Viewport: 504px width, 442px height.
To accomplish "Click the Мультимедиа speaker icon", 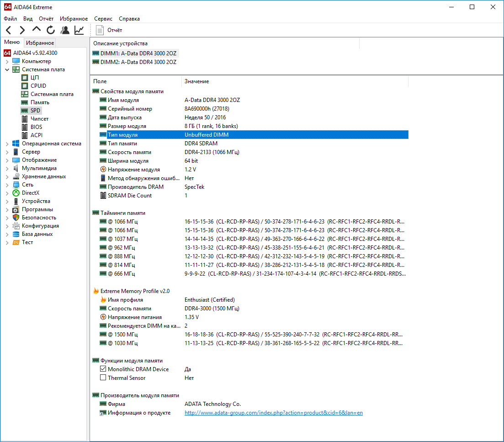I will tap(16, 168).
